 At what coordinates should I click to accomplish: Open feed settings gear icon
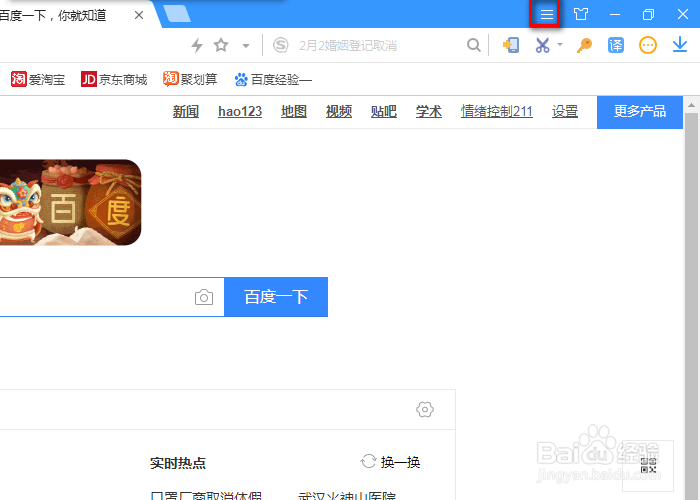[425, 409]
